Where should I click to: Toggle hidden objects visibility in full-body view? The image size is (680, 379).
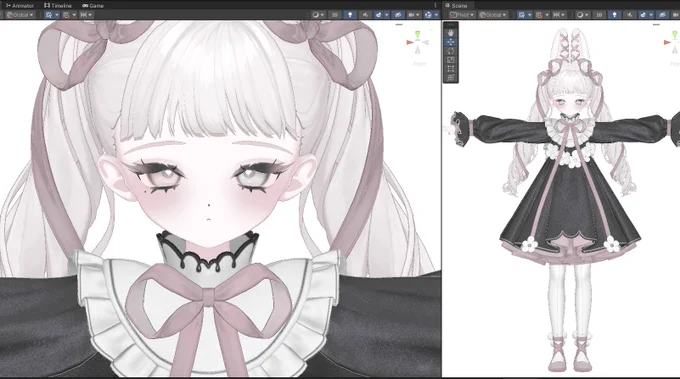(662, 15)
